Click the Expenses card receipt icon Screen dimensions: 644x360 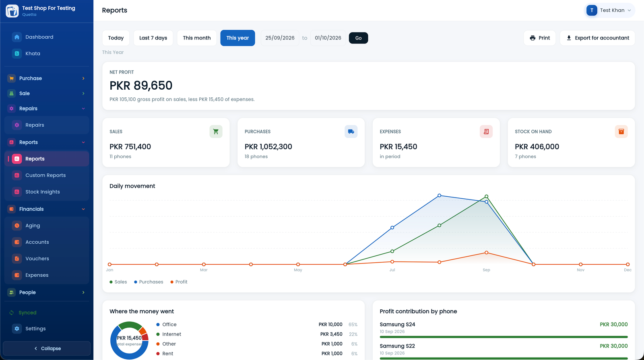486,132
